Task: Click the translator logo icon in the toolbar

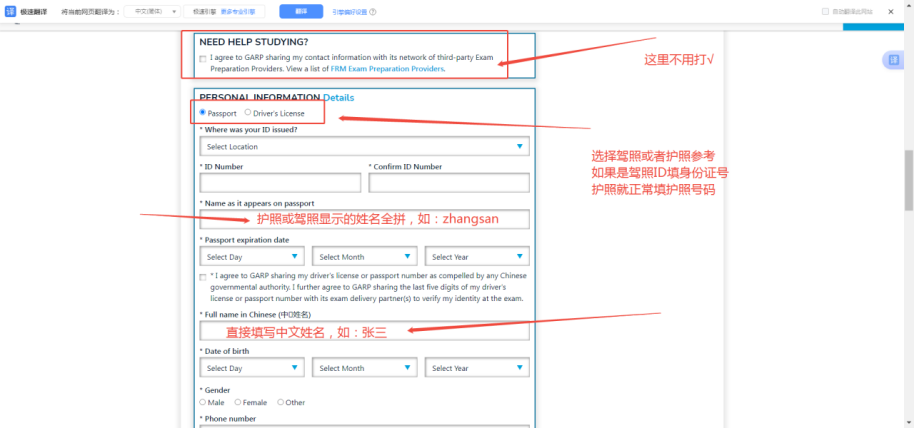Action: coord(9,12)
